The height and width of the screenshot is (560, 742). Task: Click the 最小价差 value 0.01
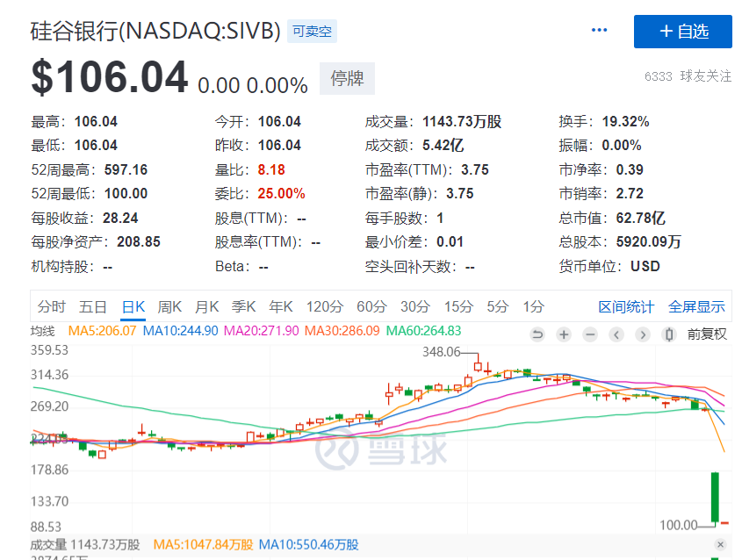click(450, 241)
